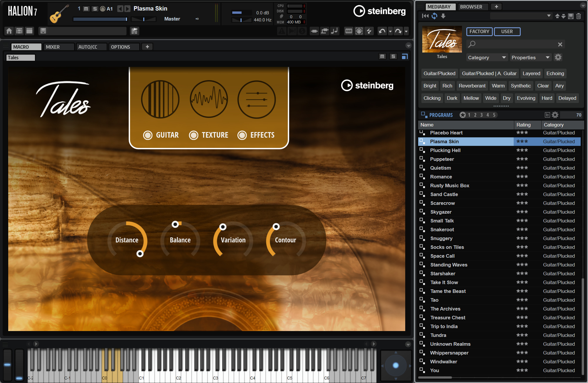The width and height of the screenshot is (588, 383).
Task: Open the GUITAR page circle icon
Action: tap(160, 99)
